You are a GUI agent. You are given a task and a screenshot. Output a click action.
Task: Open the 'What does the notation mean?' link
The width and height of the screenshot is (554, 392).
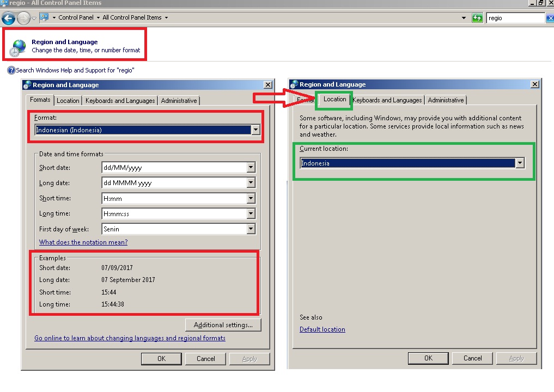click(x=83, y=242)
